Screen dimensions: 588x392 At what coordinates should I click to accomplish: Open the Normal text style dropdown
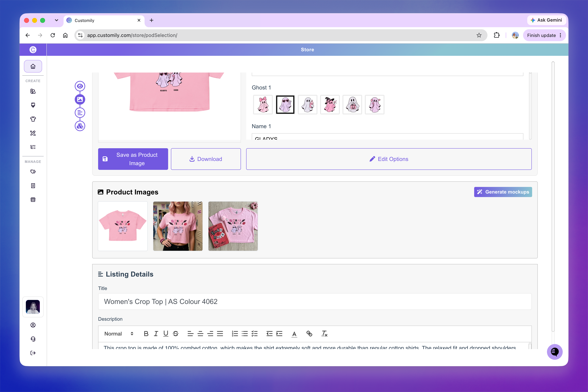coord(119,334)
